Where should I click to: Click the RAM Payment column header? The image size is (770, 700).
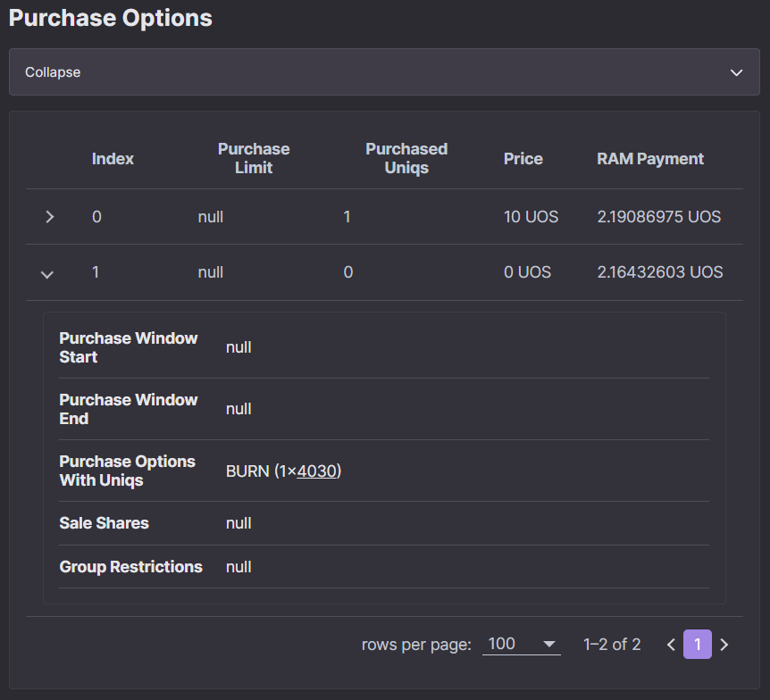[650, 159]
